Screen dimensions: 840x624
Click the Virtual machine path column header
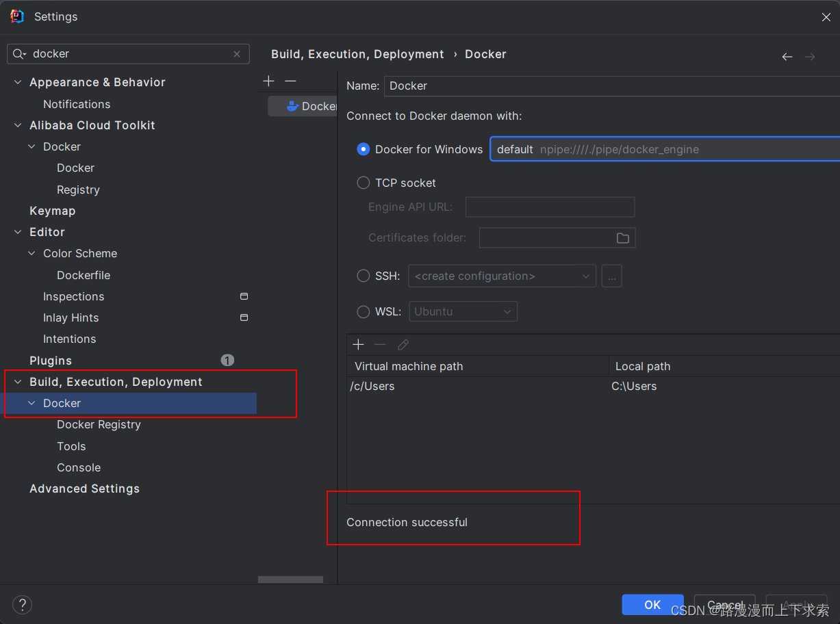point(478,366)
